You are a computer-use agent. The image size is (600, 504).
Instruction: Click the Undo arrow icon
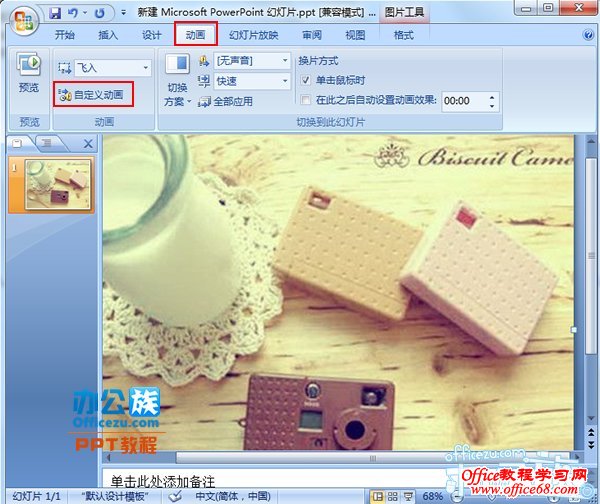coord(73,13)
